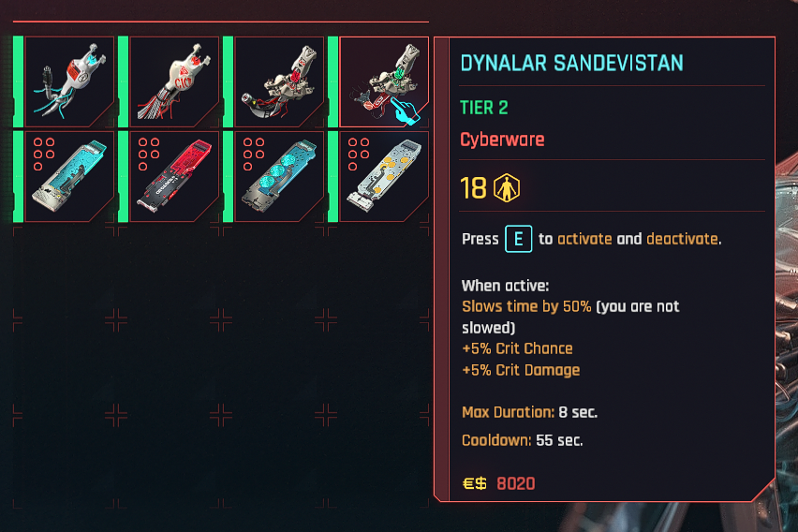Pick the third cyberware with curved hook
Image resolution: width=798 pixels, height=532 pixels.
coord(279,82)
